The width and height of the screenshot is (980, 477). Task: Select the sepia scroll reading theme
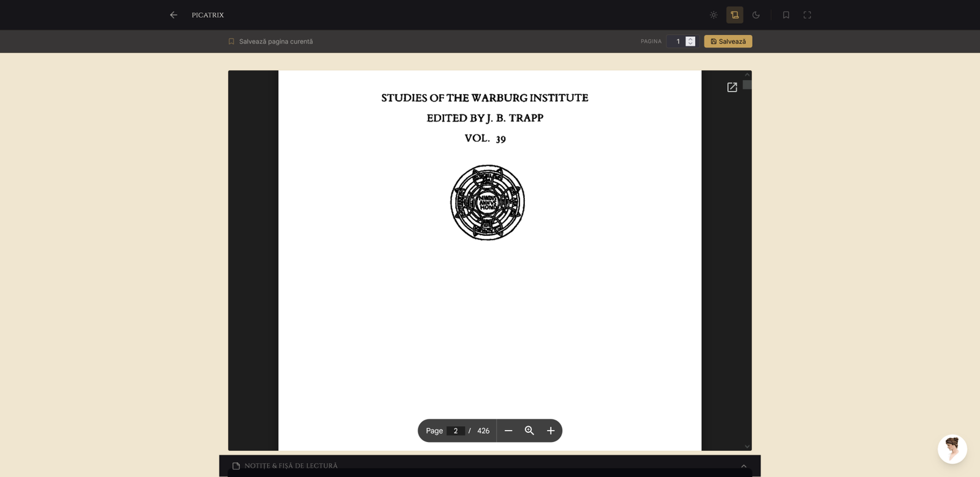735,15
